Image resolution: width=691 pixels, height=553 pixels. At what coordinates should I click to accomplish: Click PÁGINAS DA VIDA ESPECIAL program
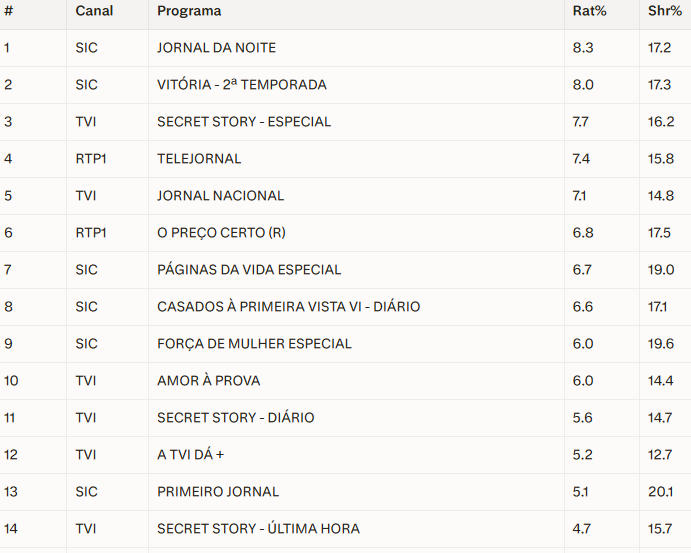tap(249, 270)
